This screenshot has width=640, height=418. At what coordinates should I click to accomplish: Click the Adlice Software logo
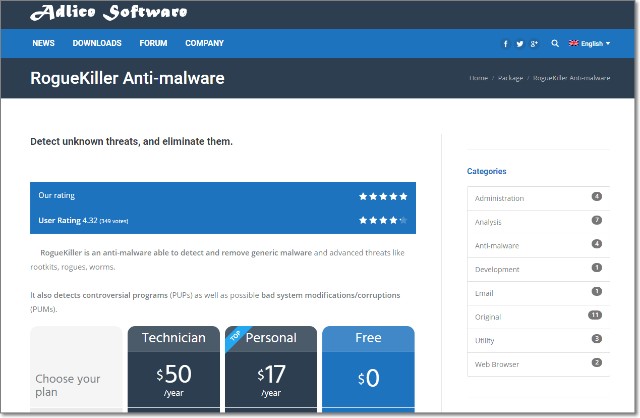108,14
